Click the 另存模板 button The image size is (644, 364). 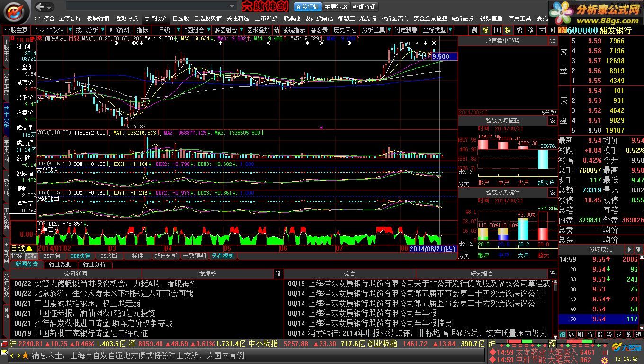tap(223, 255)
